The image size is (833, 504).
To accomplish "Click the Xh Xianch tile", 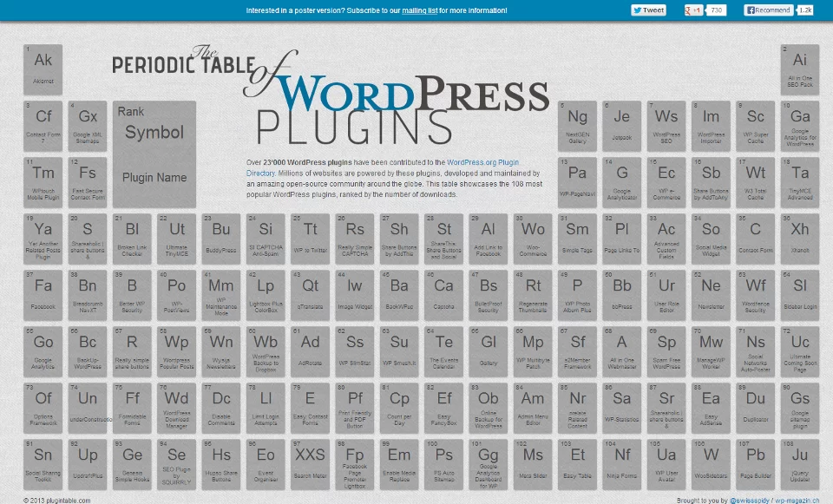I will tap(799, 239).
